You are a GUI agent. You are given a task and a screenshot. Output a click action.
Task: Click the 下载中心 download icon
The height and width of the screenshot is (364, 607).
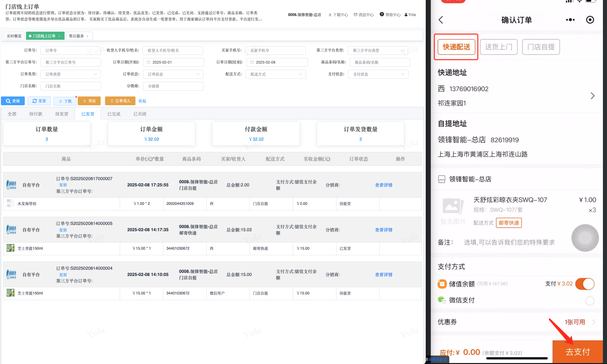[x=330, y=15]
